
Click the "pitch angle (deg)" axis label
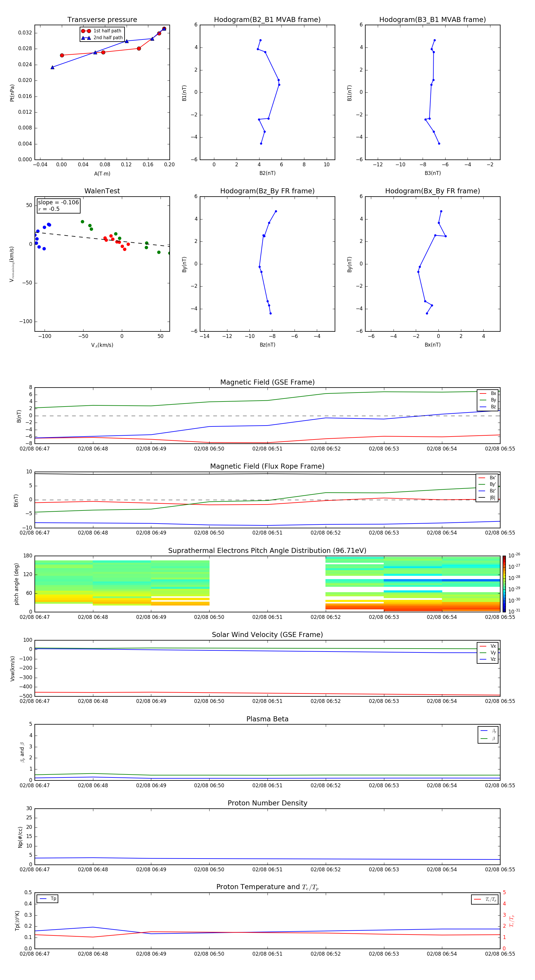coord(16,584)
